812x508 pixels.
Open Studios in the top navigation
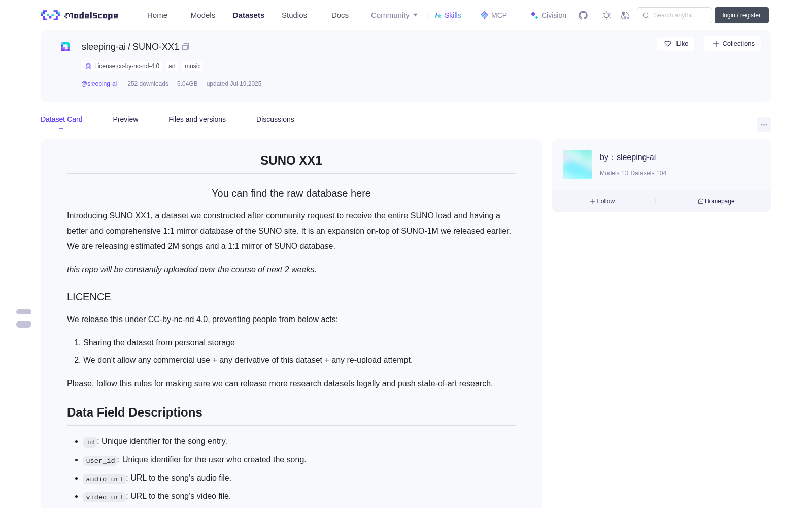point(294,15)
